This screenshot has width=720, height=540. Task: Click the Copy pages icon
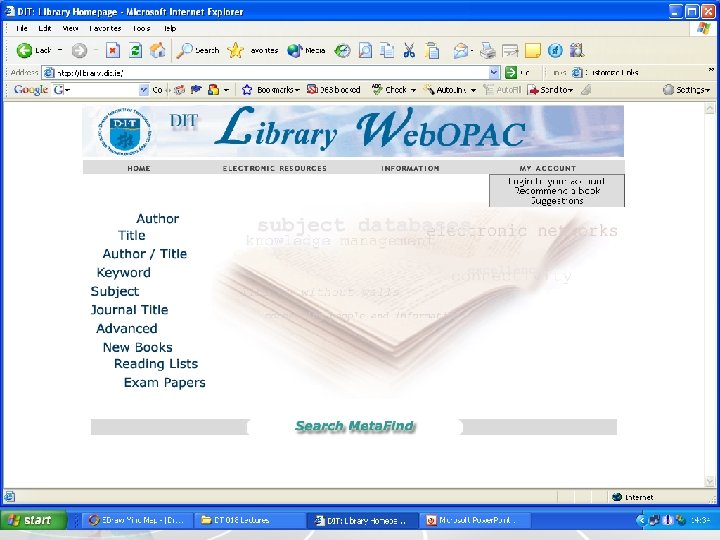387,51
